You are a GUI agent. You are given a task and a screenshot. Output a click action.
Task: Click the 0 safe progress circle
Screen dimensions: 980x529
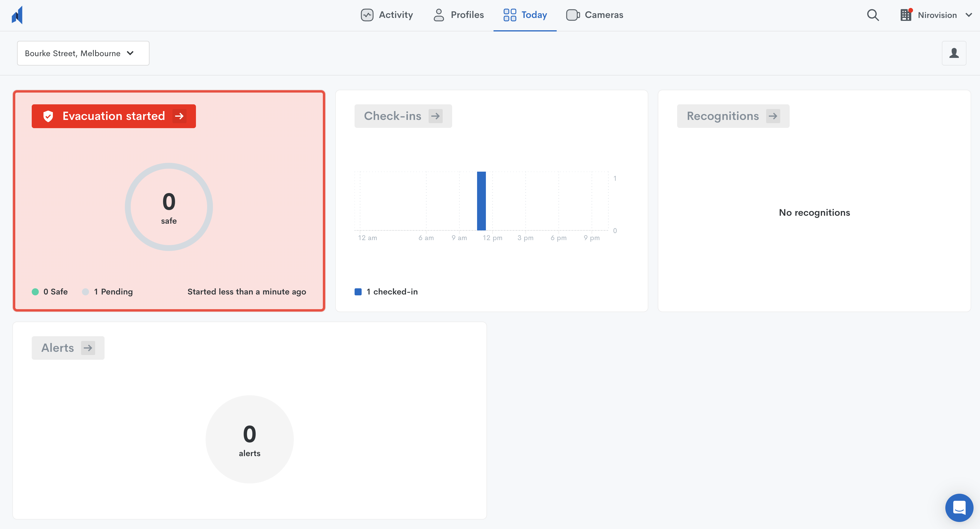169,207
